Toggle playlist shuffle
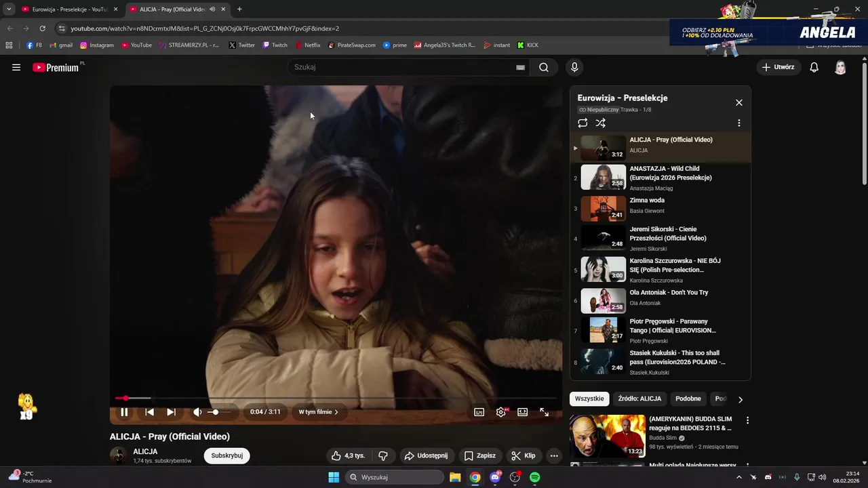This screenshot has width=868, height=488. 600,123
